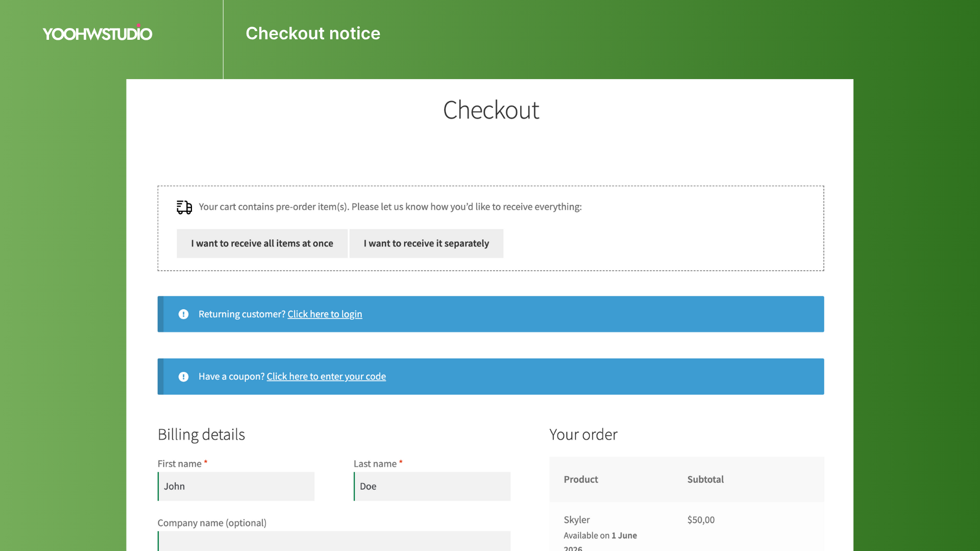The height and width of the screenshot is (551, 980).
Task: Open 'Click here to enter your code' link
Action: (326, 377)
